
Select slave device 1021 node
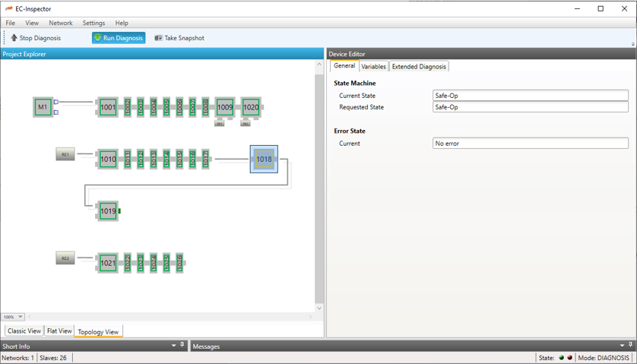pos(108,263)
